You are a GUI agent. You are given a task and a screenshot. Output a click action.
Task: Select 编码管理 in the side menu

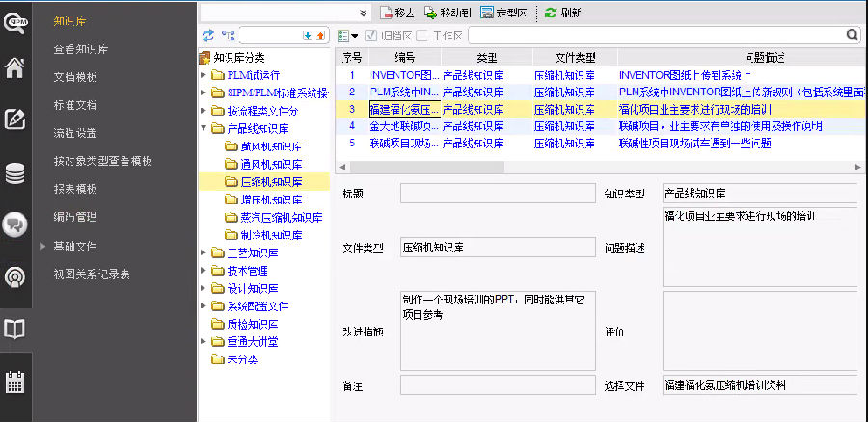click(75, 217)
